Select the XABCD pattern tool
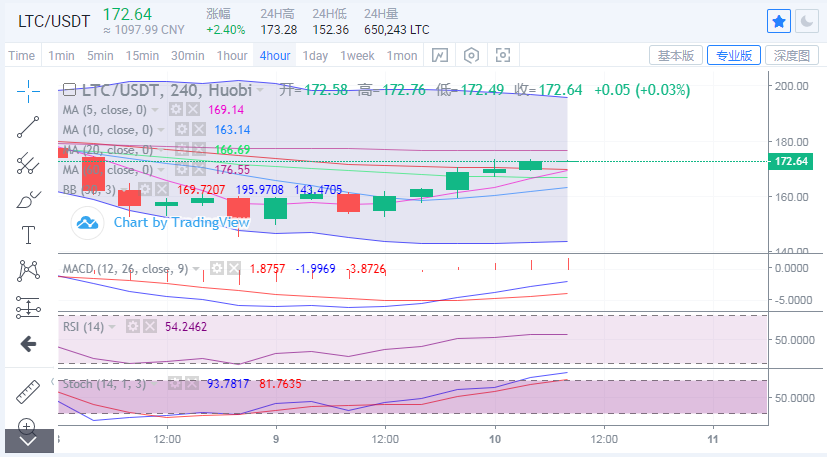827x457 pixels. click(x=28, y=271)
